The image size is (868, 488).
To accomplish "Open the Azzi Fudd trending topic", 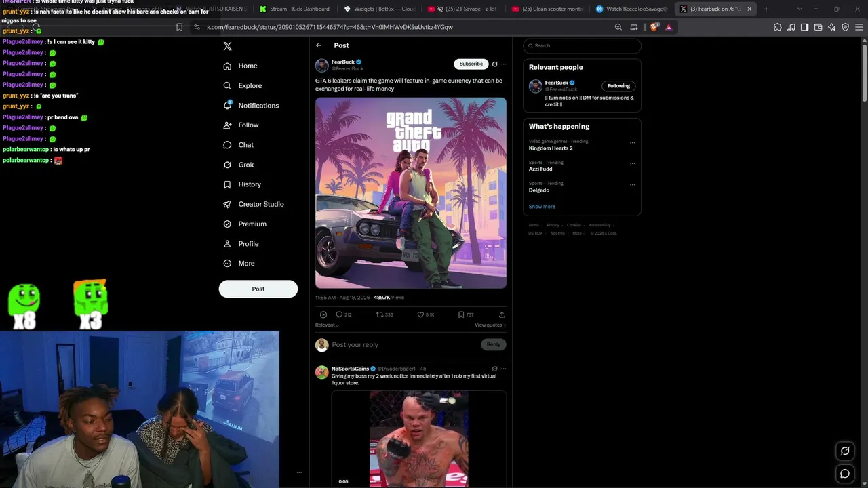I will tap(540, 169).
